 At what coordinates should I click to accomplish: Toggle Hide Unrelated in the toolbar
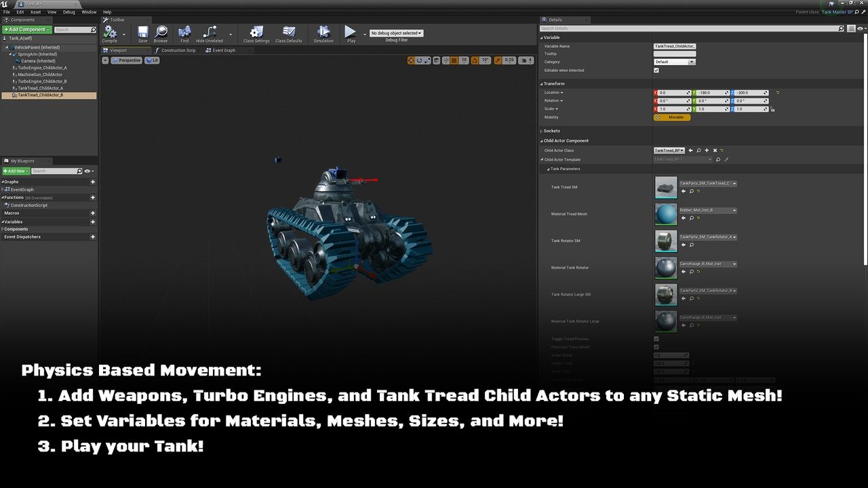click(210, 33)
